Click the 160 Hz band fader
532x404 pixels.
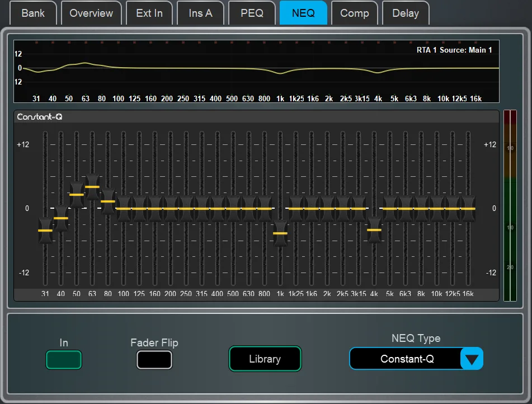pyautogui.click(x=155, y=209)
